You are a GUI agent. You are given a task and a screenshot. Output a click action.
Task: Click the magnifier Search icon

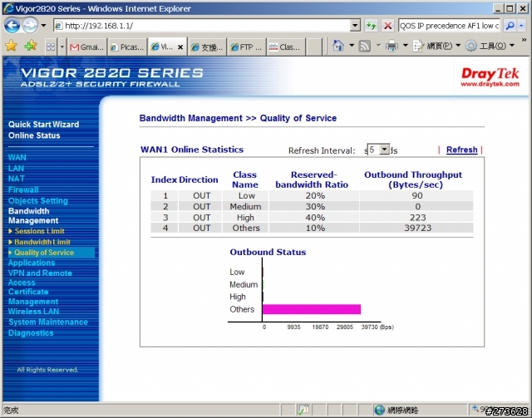(x=510, y=26)
